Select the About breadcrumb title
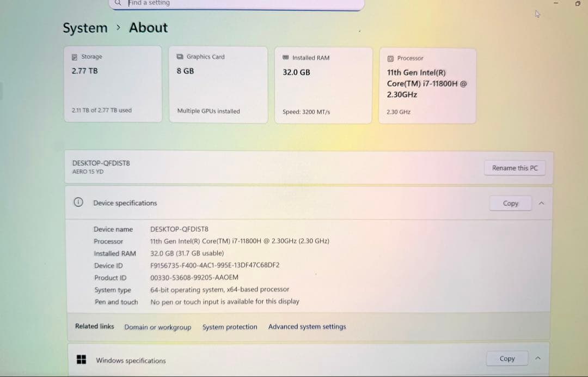Viewport: 588px width, 377px height. point(148,28)
